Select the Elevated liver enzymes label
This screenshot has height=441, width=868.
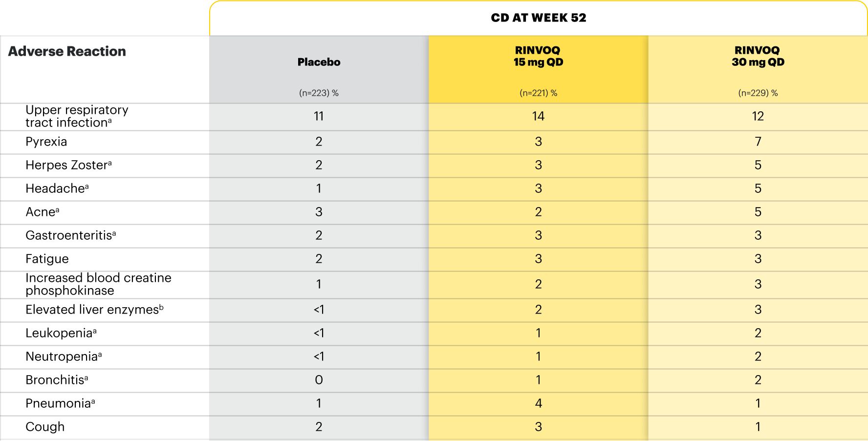point(94,310)
